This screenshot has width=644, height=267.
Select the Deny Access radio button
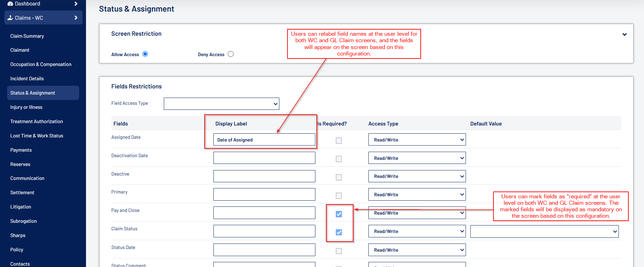point(231,54)
